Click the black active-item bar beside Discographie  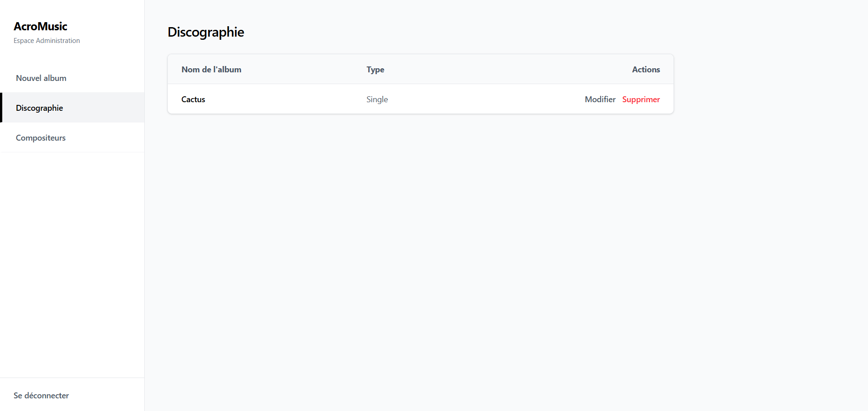click(1, 108)
